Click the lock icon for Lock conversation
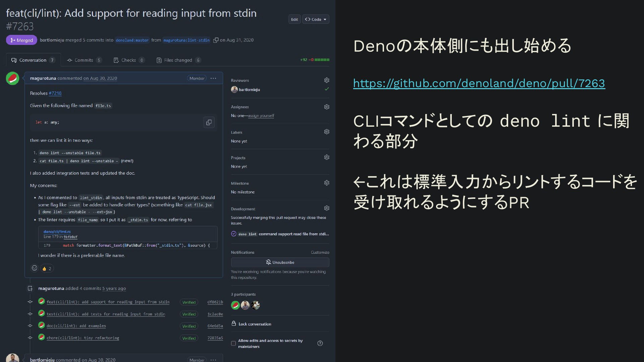Image resolution: width=644 pixels, height=362 pixels. click(x=234, y=323)
